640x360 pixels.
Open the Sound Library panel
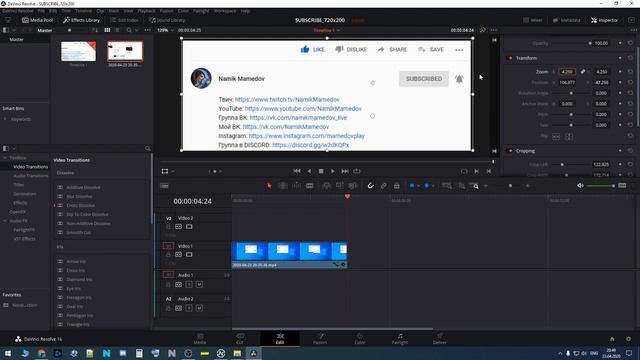[167, 20]
